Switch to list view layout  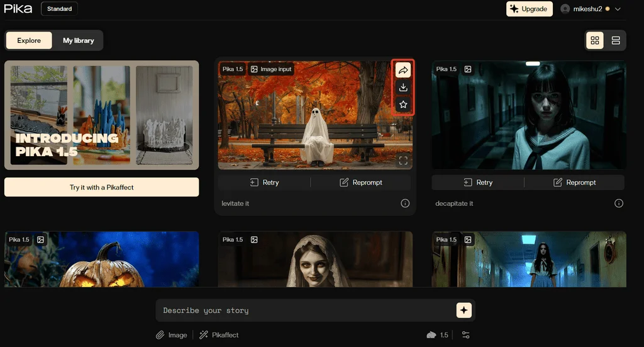tap(616, 40)
